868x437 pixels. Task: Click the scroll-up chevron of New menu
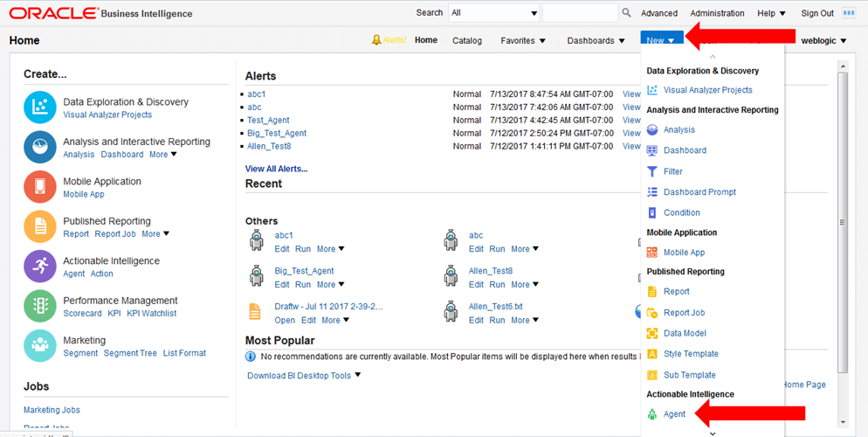click(713, 56)
